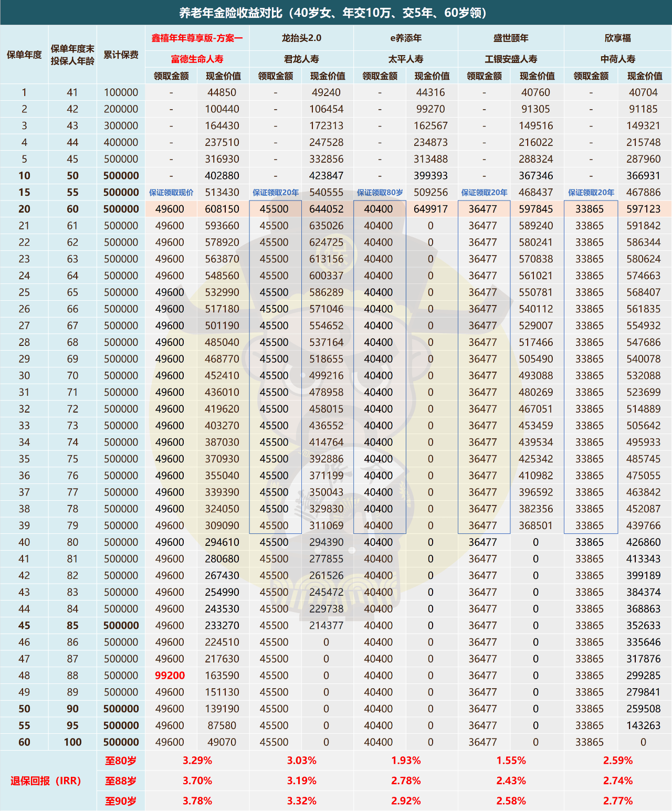672x811 pixels.
Task: Click the IRR value 3.03%
Action: 301,761
